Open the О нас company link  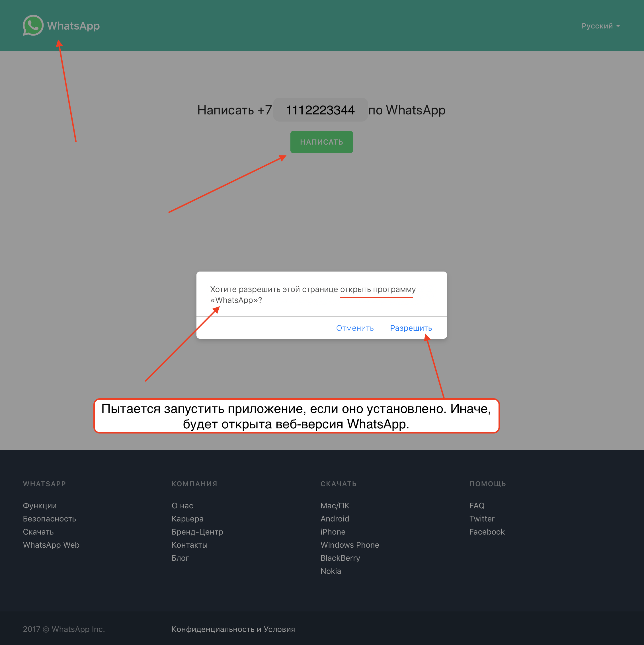point(182,506)
